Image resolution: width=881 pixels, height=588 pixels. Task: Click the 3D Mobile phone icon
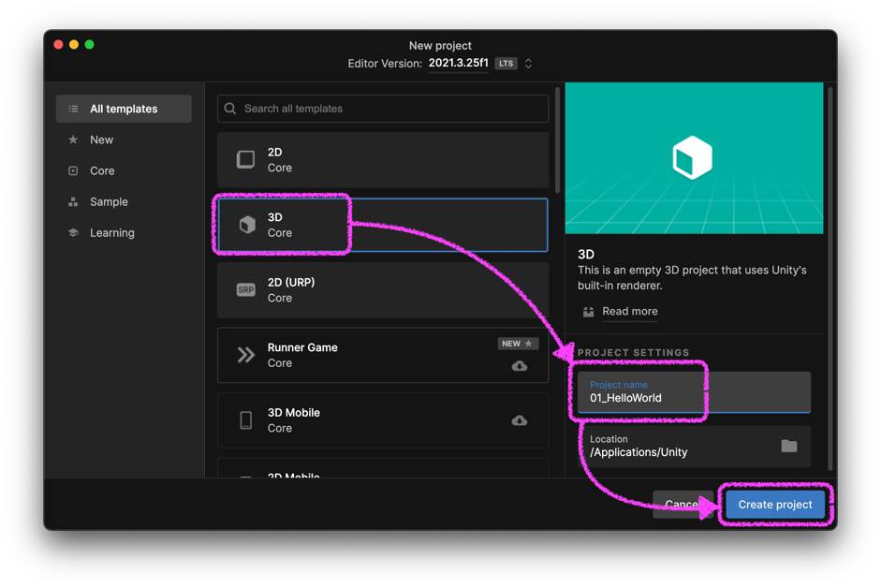point(245,420)
